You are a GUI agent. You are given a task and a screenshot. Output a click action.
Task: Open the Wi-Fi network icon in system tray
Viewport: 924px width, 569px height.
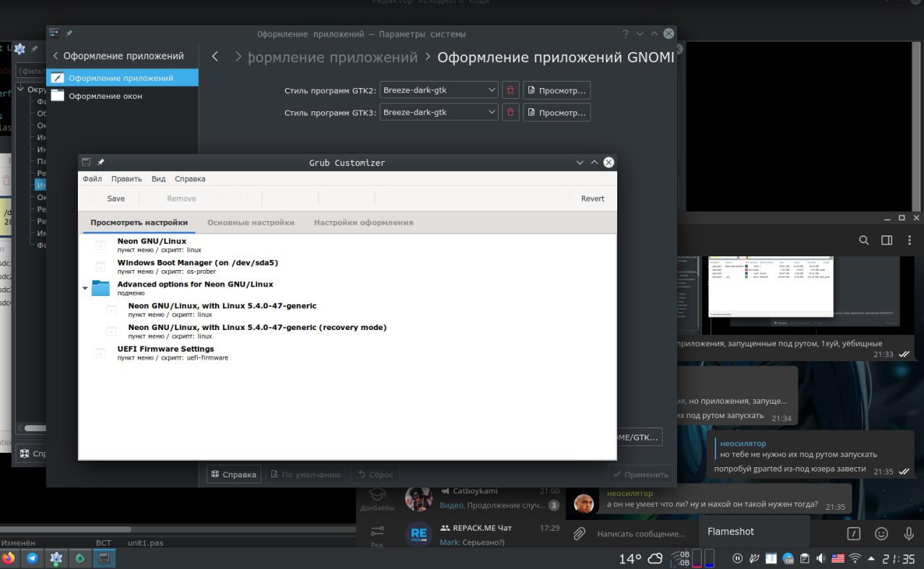click(x=855, y=558)
